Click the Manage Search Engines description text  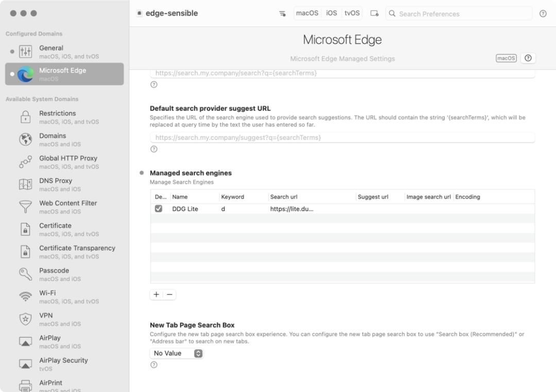tap(182, 182)
